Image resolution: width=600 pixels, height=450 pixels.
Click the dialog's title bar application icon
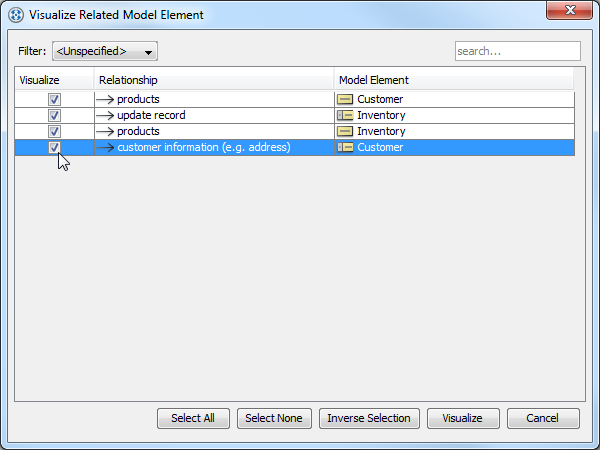pyautogui.click(x=16, y=15)
